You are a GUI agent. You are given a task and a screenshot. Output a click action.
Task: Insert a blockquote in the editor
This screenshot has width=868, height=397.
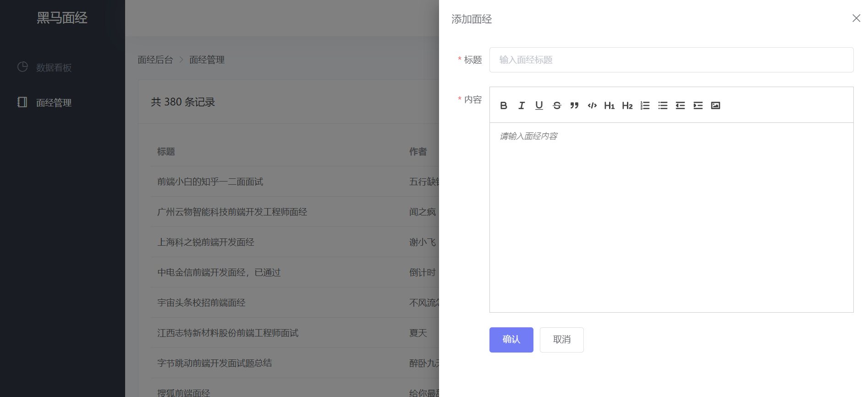(x=574, y=105)
